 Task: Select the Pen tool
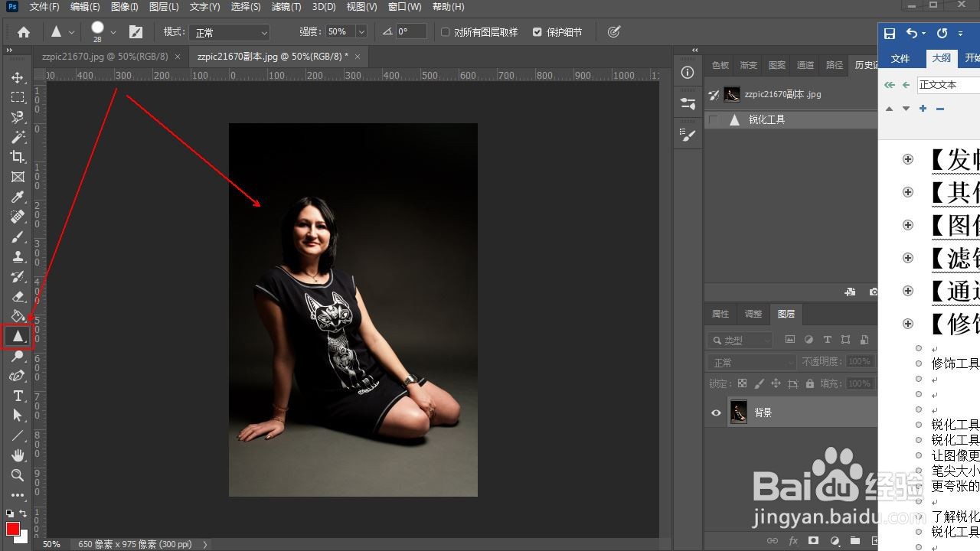tap(18, 377)
